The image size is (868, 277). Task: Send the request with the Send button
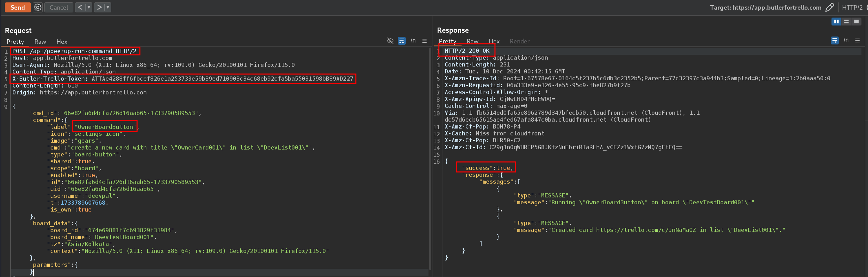point(18,7)
